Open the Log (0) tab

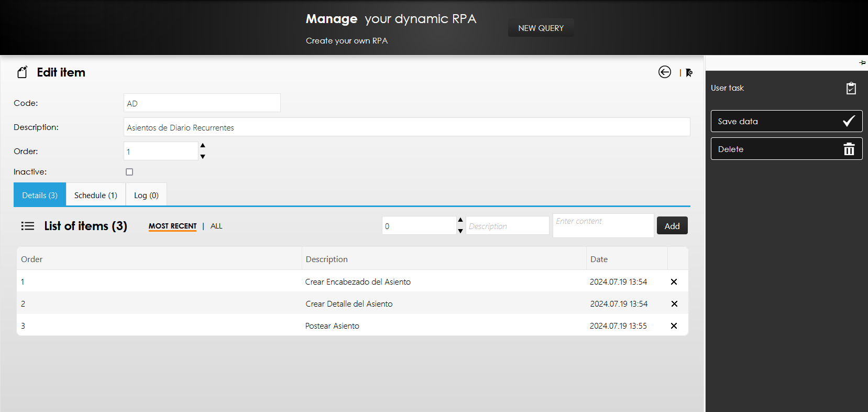click(146, 194)
